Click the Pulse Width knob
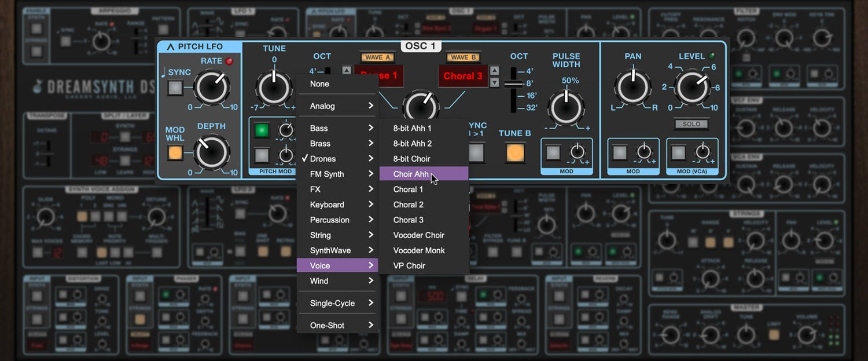The width and height of the screenshot is (868, 361). 566,108
